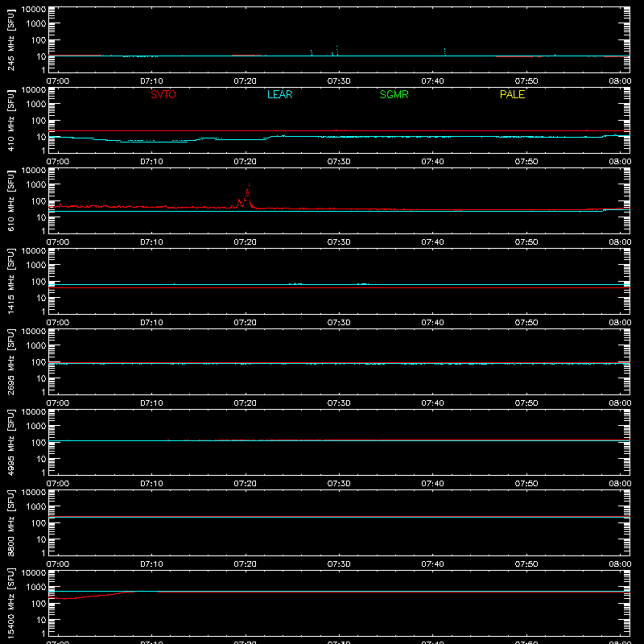
Task: Click the cyan LEAR legend label
Action: [279, 94]
